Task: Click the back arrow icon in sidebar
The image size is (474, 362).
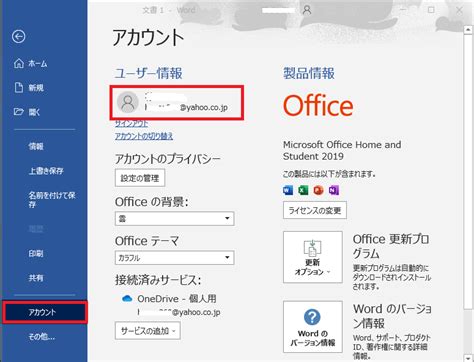Action: 19,36
